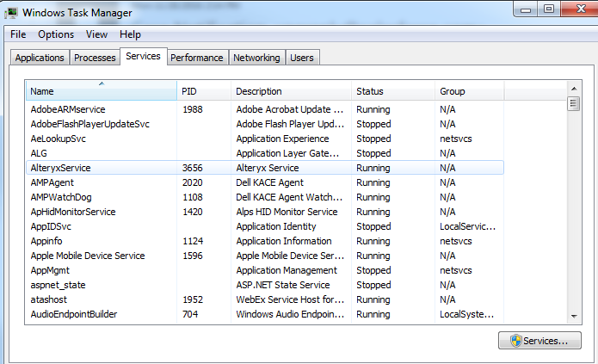Open the Help menu

131,34
